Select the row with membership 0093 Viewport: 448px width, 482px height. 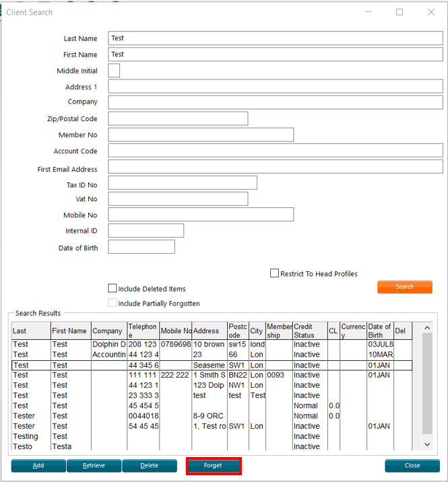point(212,375)
